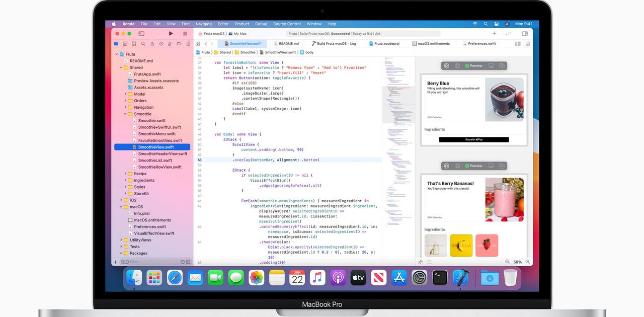
Task: Start live preview for Berry Blue
Action: (446, 65)
